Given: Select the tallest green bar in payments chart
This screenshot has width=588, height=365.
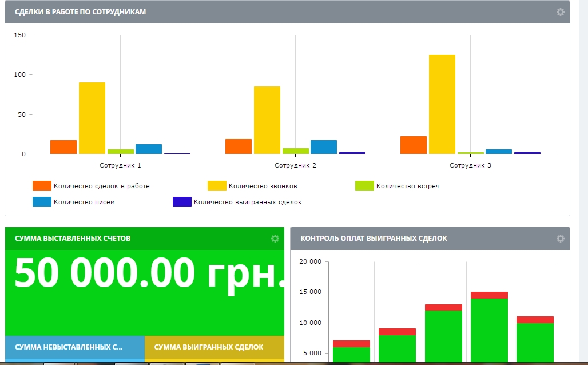Looking at the screenshot, I should pyautogui.click(x=489, y=330).
